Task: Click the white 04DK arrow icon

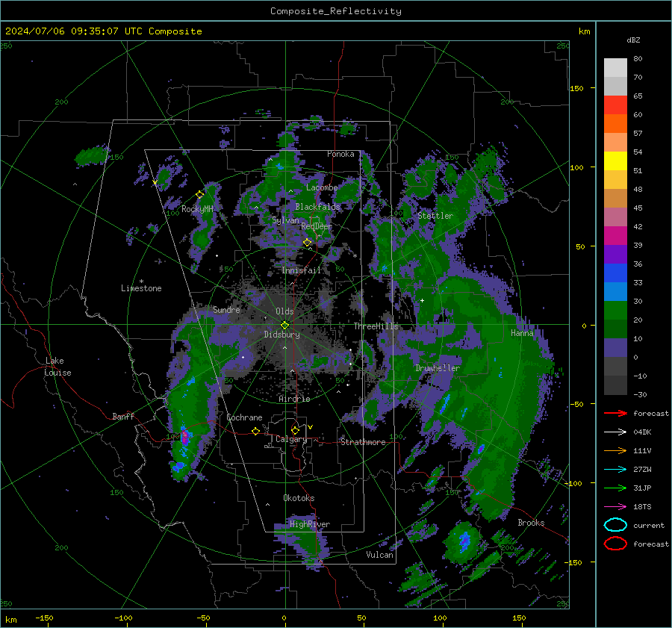Action: coord(615,432)
